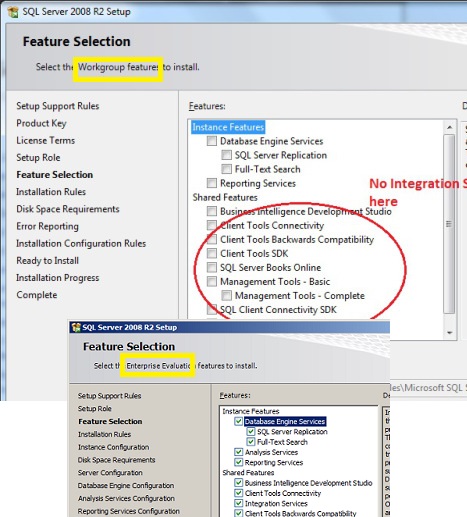Uncheck Client Tools Connectivity in the Enterprise Evaluation window
The image size is (467, 517).
click(238, 493)
